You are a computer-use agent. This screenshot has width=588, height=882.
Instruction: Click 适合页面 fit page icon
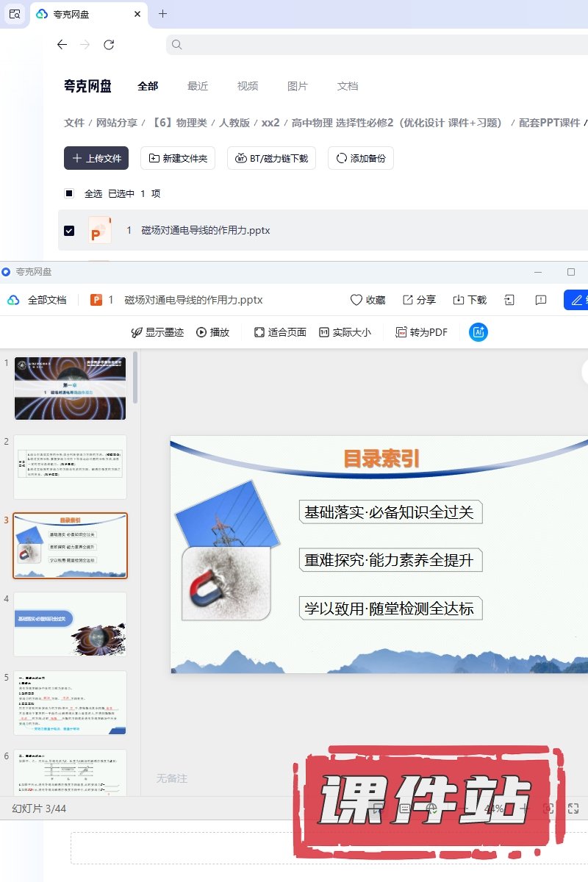point(280,332)
